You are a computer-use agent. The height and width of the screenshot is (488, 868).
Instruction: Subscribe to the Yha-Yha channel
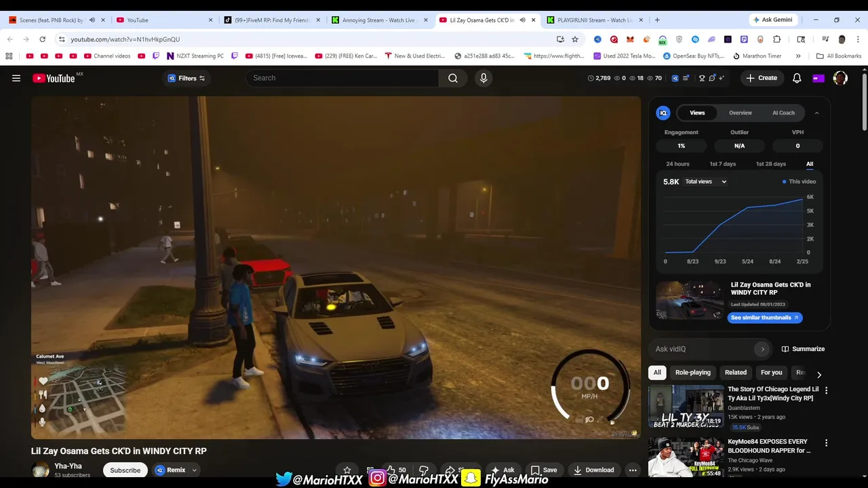click(125, 470)
